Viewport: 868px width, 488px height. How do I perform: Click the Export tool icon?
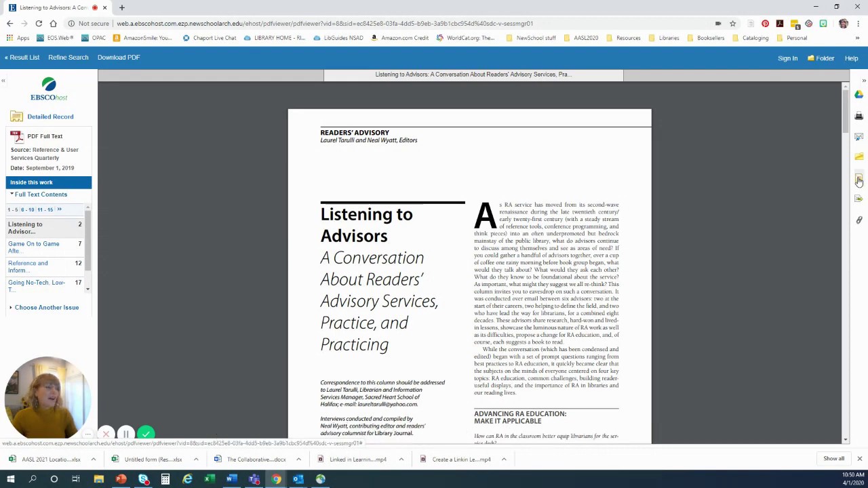pyautogui.click(x=859, y=199)
